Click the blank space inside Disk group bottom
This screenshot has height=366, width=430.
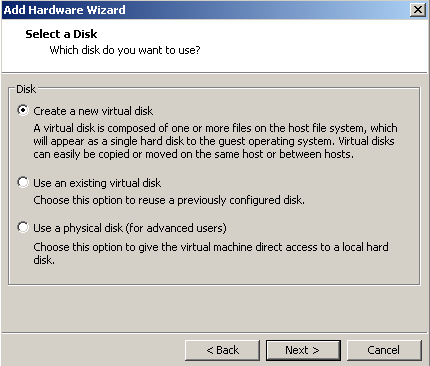click(x=214, y=275)
